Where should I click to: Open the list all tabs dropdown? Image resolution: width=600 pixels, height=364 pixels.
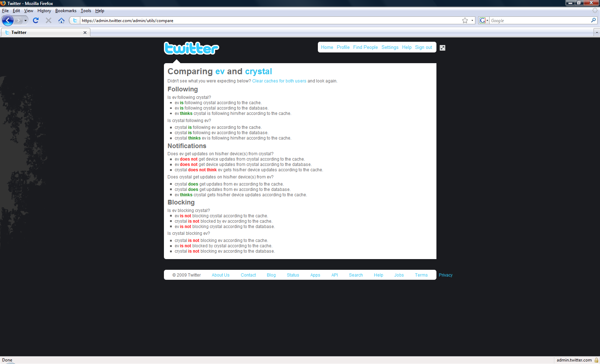(596, 32)
